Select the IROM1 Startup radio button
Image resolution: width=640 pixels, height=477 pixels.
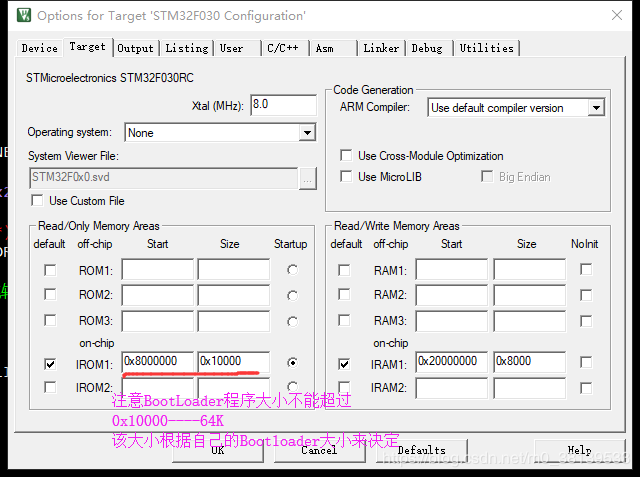pyautogui.click(x=292, y=362)
